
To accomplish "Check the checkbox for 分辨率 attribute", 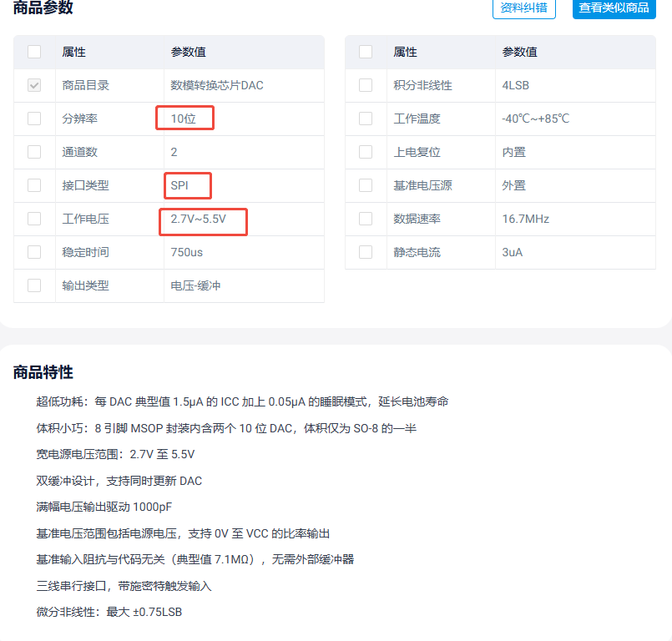I will [33, 118].
